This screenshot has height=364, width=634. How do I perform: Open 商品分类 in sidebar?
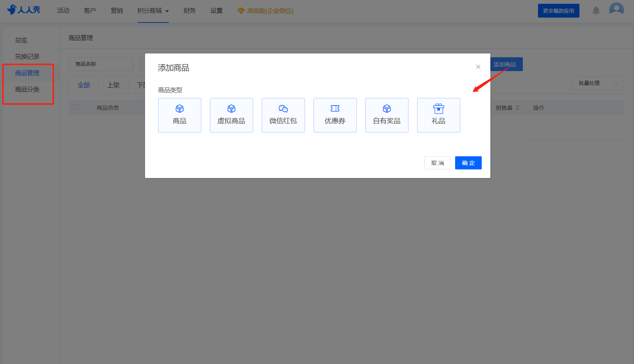click(x=27, y=89)
